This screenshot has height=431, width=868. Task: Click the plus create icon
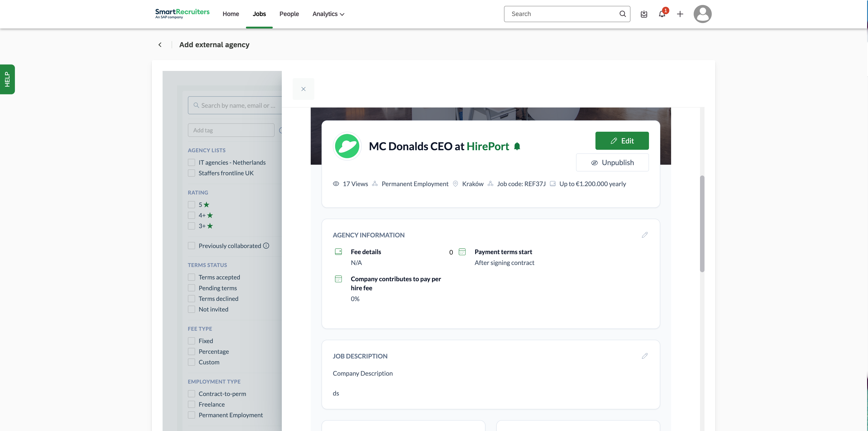coord(680,14)
